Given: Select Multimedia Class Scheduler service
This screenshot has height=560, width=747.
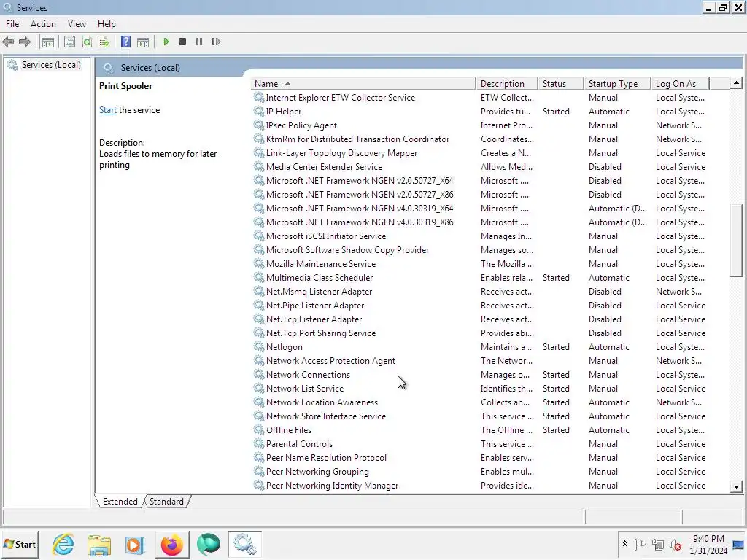Looking at the screenshot, I should (x=320, y=278).
